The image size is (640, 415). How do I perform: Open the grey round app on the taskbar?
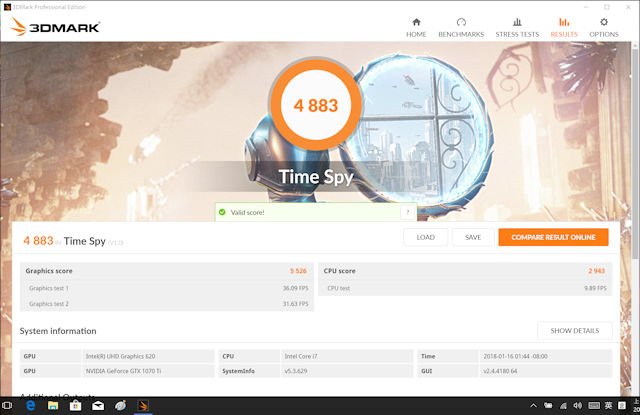(x=120, y=406)
